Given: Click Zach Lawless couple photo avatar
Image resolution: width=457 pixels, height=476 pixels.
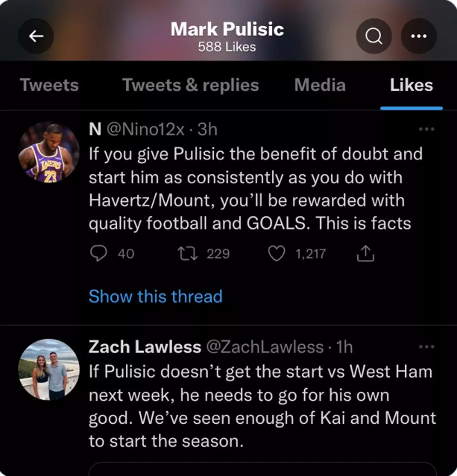Looking at the screenshot, I should 49,369.
